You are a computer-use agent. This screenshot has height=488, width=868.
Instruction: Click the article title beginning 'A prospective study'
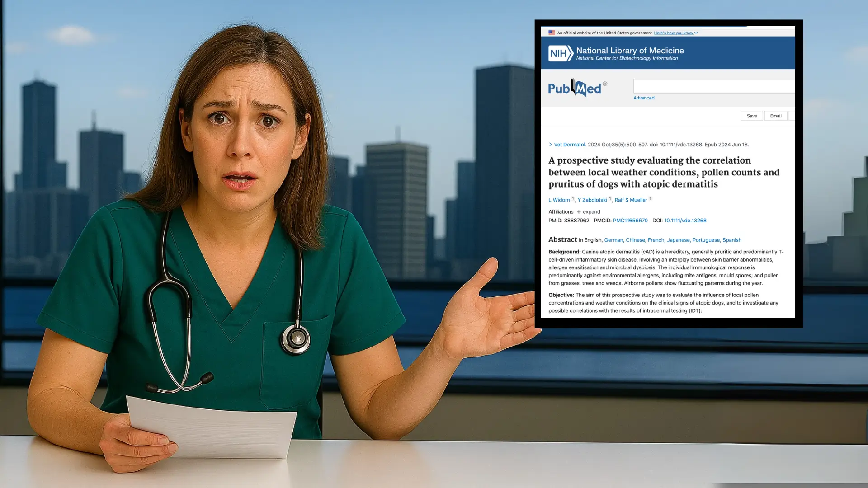(664, 172)
